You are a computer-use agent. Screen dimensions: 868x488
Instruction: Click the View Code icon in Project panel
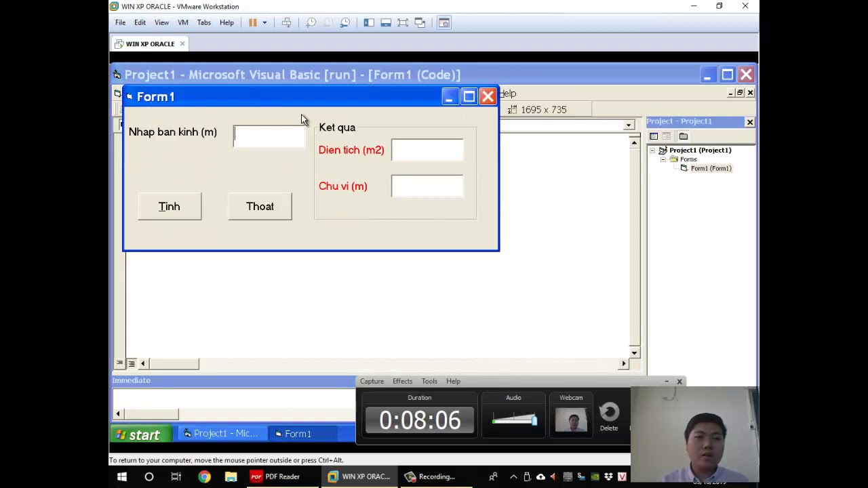654,136
